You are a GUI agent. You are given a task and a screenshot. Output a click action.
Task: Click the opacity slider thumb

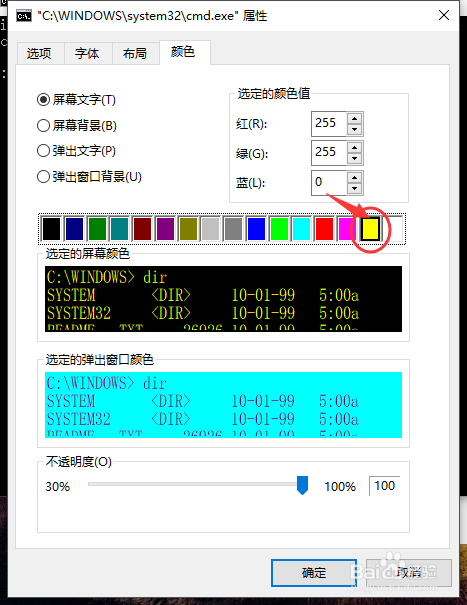tap(302, 485)
